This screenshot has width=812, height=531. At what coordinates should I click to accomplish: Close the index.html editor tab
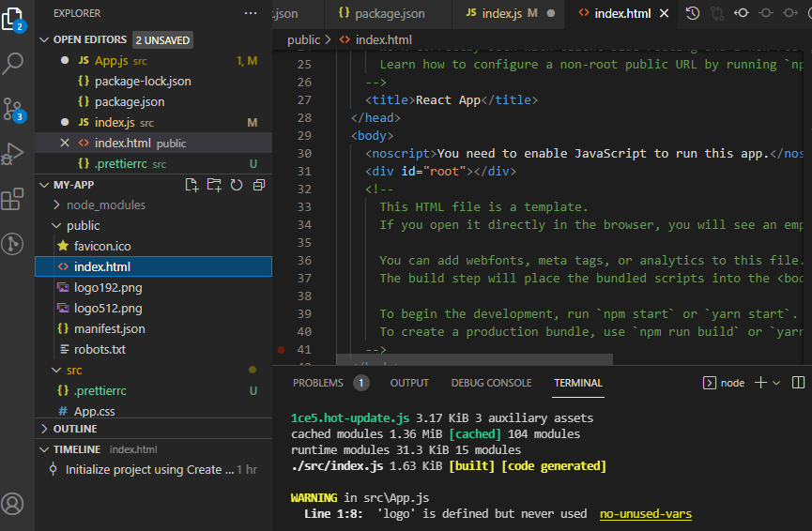tap(664, 13)
